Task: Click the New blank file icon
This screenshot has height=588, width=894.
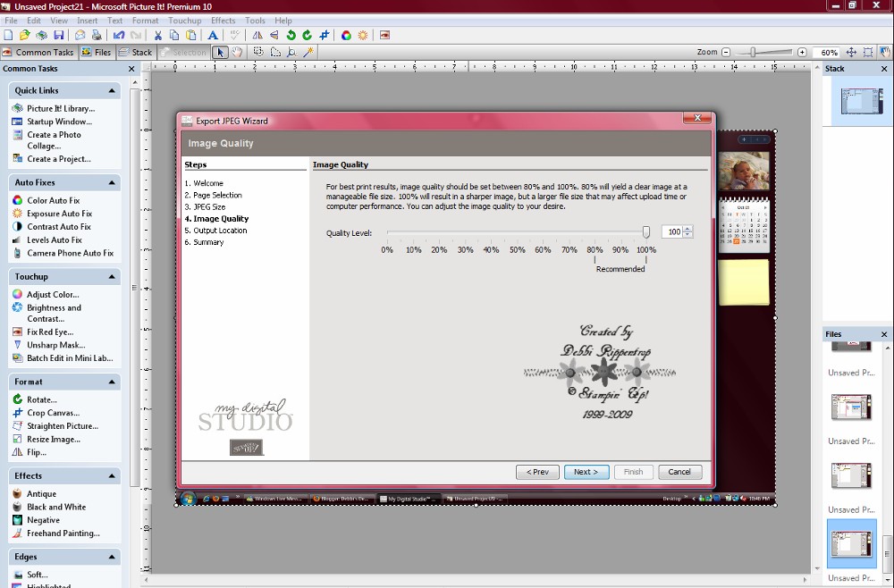Action: (x=8, y=36)
